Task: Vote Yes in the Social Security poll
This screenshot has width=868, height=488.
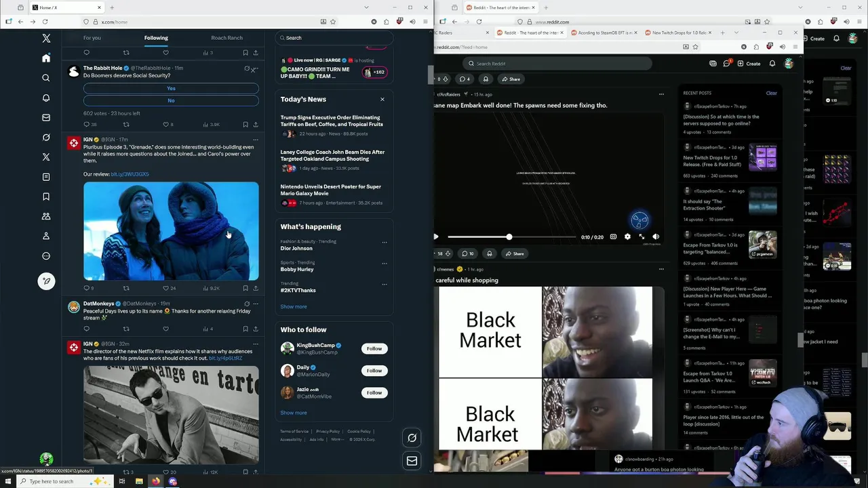Action: pos(171,88)
